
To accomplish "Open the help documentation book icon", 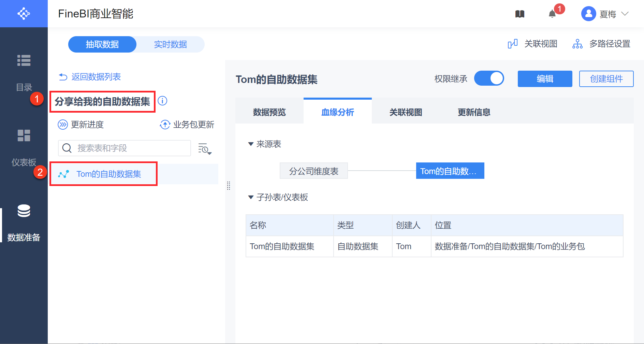I will coord(520,14).
